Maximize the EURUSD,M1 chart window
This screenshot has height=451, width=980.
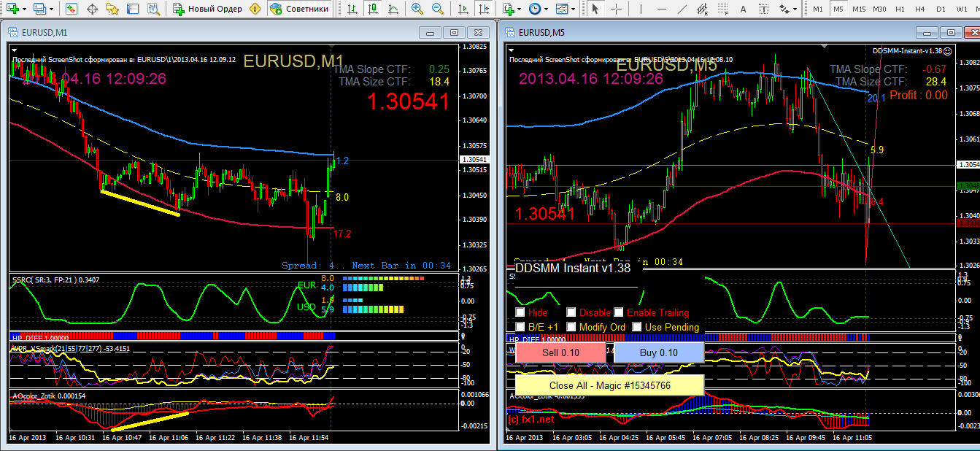[453, 33]
